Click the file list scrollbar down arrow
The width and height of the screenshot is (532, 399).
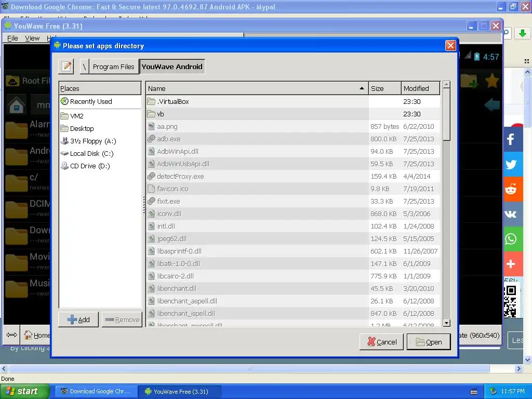tap(447, 323)
